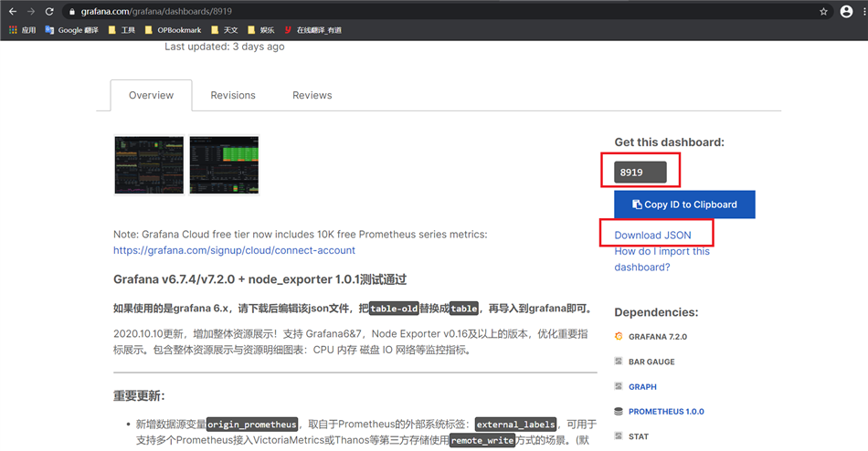Open the Google 翻译 bookmark
The height and width of the screenshot is (451, 868).
[72, 30]
